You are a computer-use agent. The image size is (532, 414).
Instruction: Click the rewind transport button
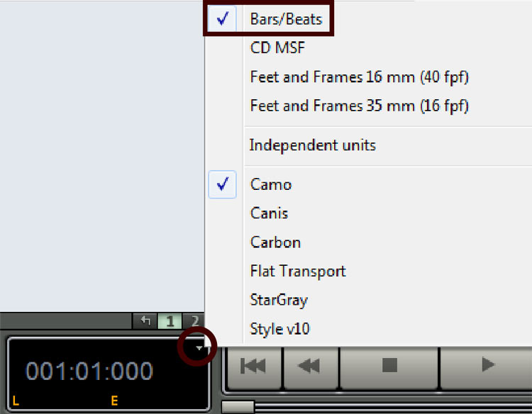click(x=311, y=367)
